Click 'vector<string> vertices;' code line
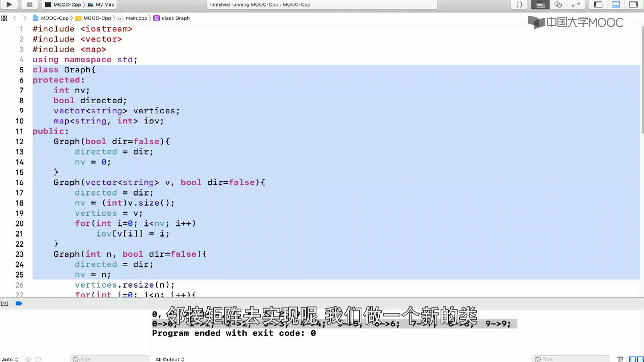Viewport: 644px width, 362px height. (x=116, y=111)
